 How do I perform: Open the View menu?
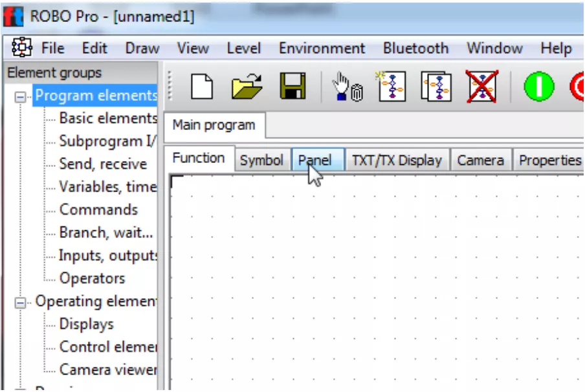click(x=193, y=48)
